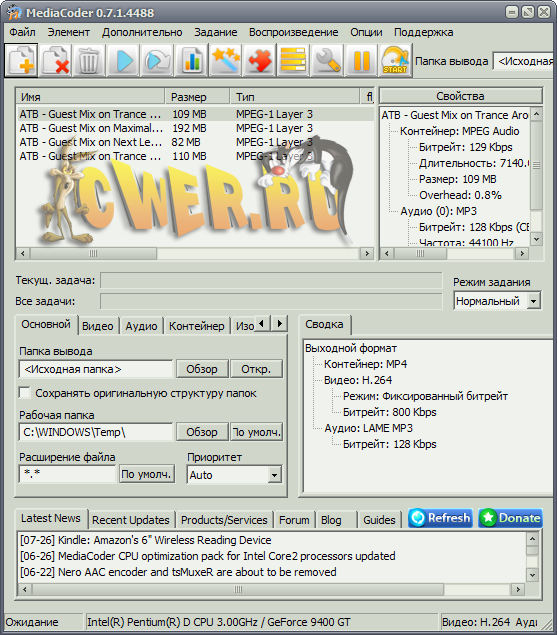The width and height of the screenshot is (557, 635).
Task: Click the red puzzle piece extensions icon
Action: click(x=260, y=60)
